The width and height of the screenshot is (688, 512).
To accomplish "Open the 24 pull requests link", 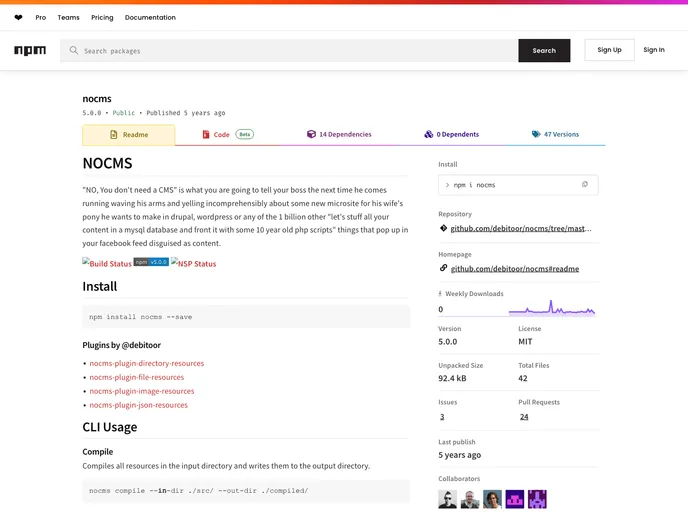I will tap(524, 417).
